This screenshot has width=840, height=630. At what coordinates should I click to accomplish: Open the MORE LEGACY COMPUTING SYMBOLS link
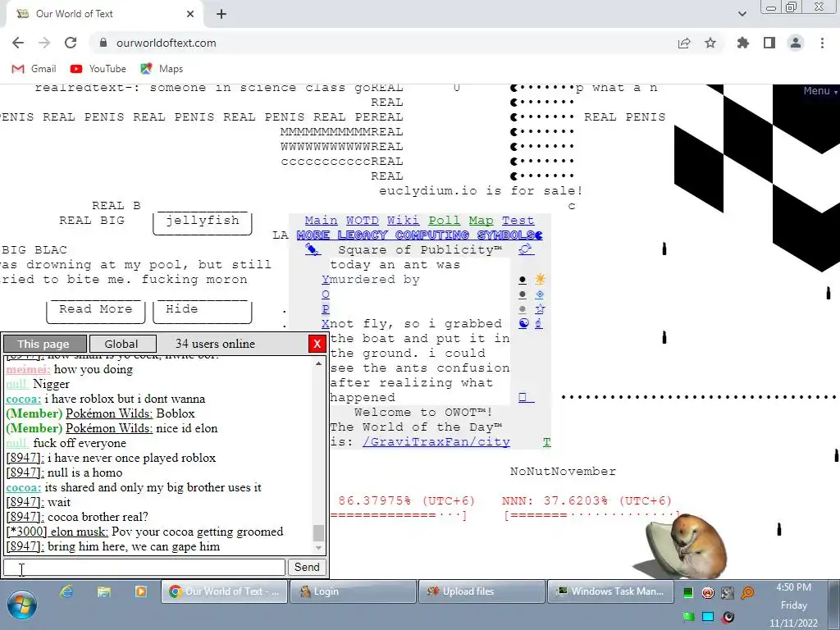coord(416,235)
